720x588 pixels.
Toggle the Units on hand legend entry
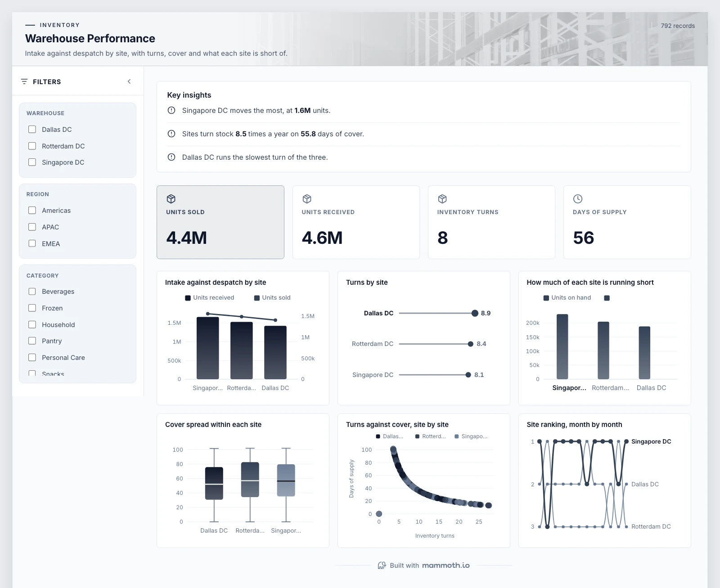pos(567,298)
